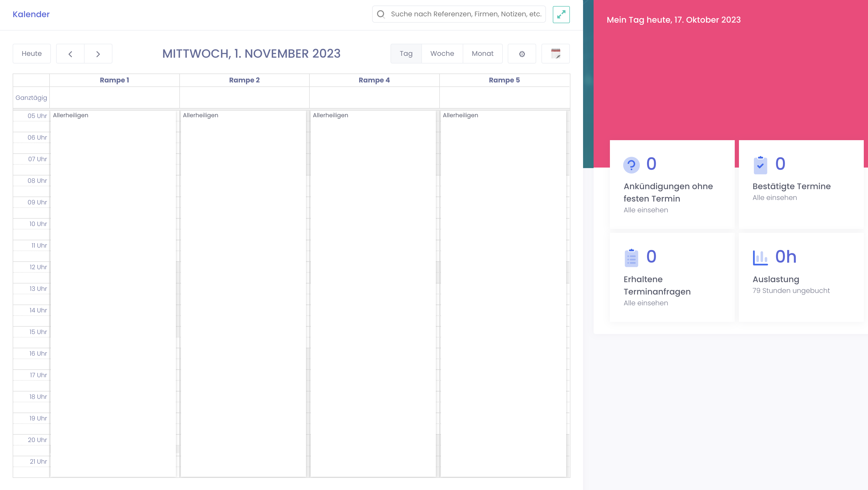Go to the previous day arrow
This screenshot has height=490, width=868.
pos(70,54)
